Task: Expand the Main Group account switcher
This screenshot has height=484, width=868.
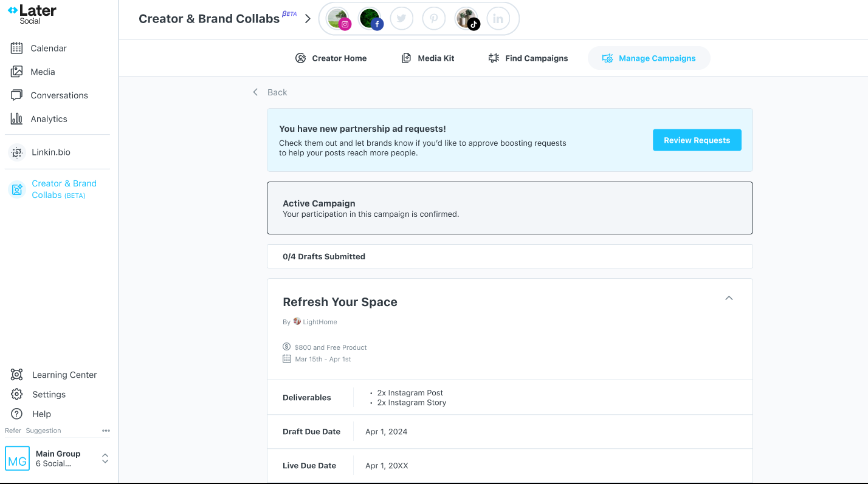Action: [105, 458]
